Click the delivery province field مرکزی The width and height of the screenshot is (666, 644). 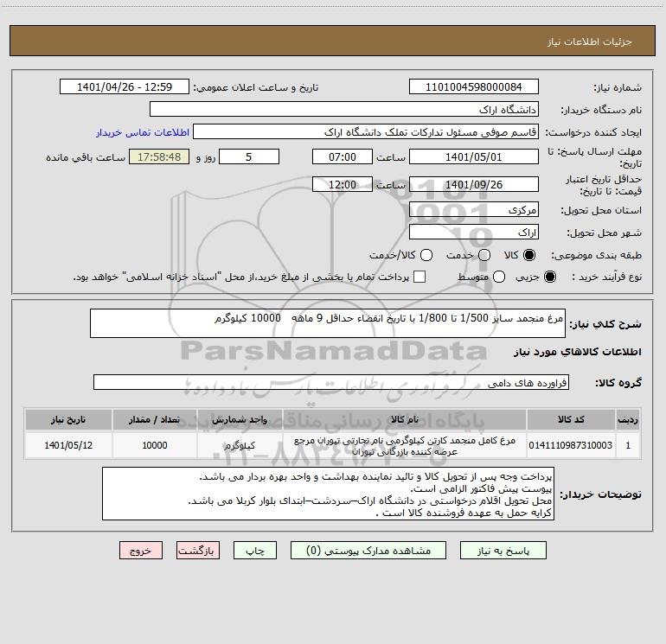point(474,210)
